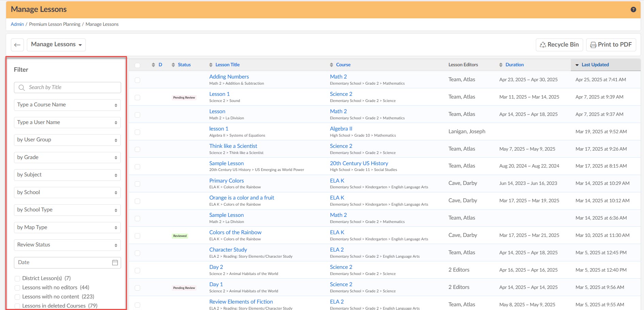Viewport: 644px width, 310px height.
Task: Check Lessons with no editors checkbox
Action: pyautogui.click(x=17, y=288)
